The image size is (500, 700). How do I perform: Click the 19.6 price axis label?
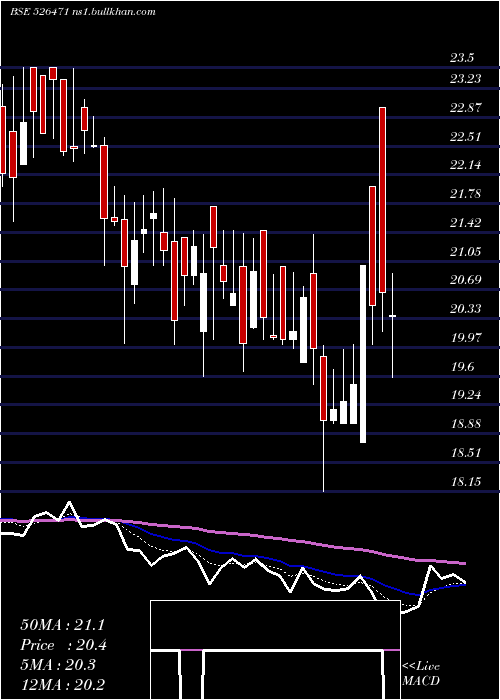pos(463,367)
